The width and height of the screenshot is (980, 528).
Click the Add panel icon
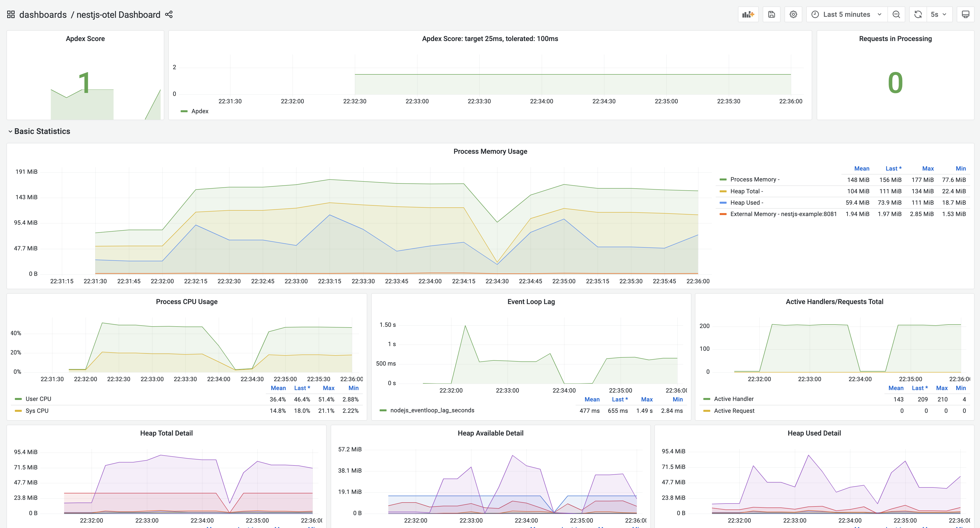pyautogui.click(x=748, y=14)
